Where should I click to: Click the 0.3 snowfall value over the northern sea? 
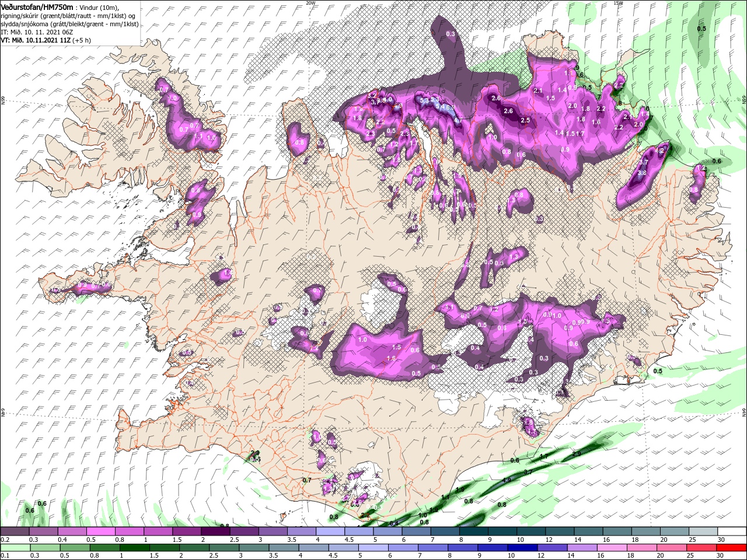451,34
